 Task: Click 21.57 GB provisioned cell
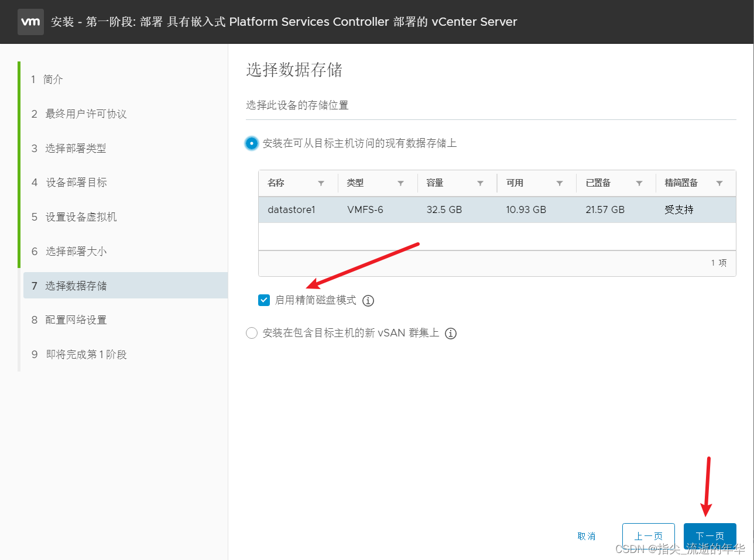tap(605, 209)
